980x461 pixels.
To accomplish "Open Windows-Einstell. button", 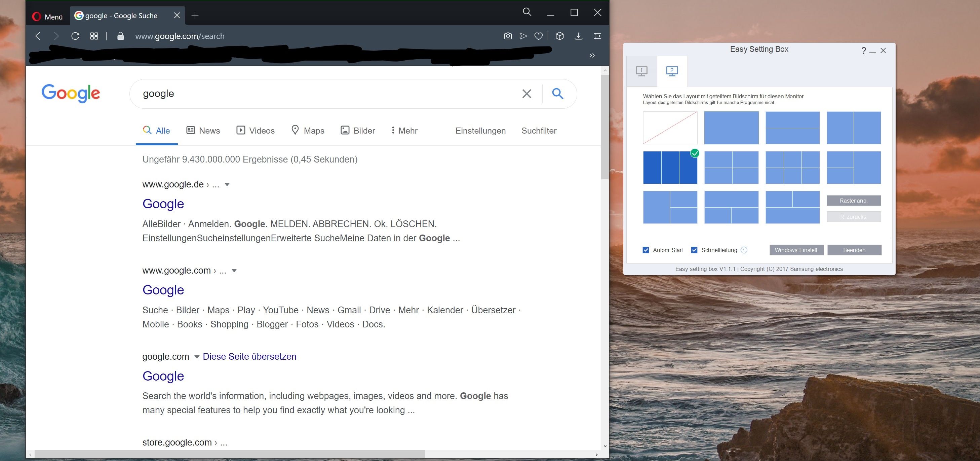I will [797, 250].
